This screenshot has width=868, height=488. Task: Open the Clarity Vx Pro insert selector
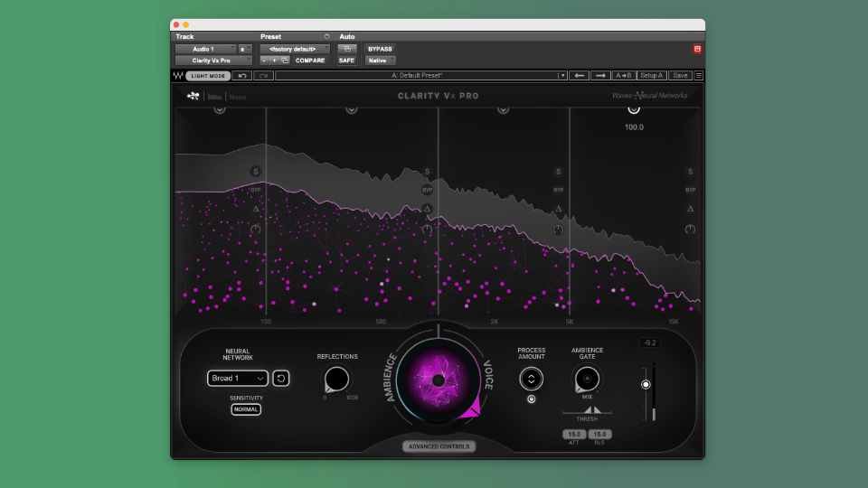213,61
